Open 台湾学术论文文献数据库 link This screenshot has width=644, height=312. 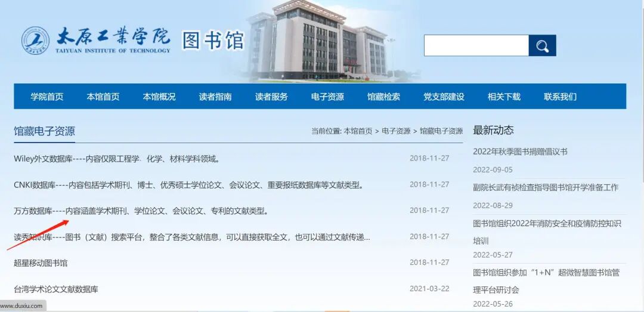pos(56,289)
